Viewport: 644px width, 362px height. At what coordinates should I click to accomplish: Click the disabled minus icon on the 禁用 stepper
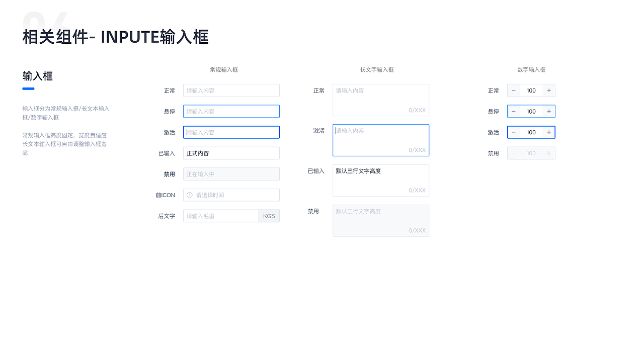click(x=513, y=153)
